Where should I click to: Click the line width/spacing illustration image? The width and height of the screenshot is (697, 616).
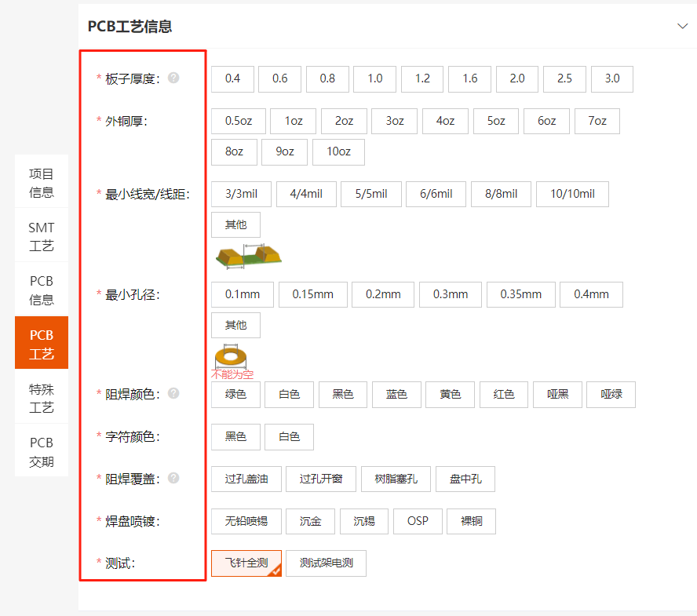[249, 257]
